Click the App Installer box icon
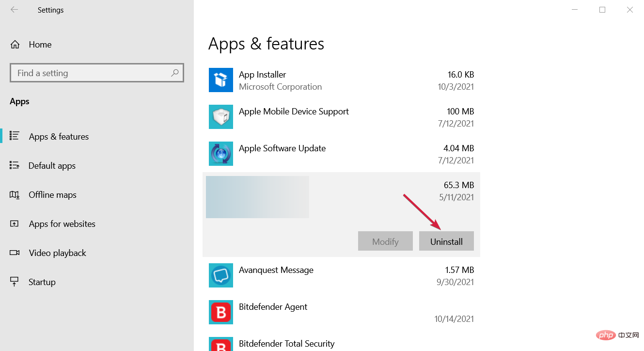 221,80
